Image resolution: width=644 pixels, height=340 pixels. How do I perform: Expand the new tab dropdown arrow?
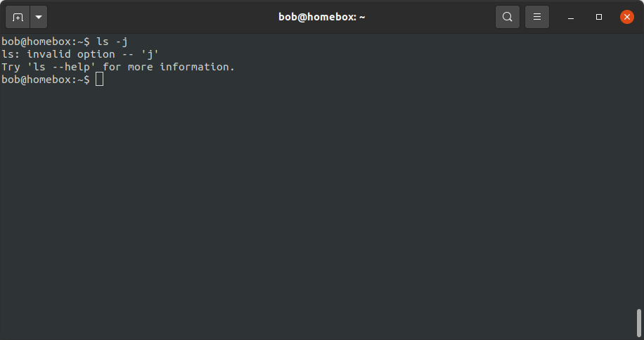[x=39, y=17]
